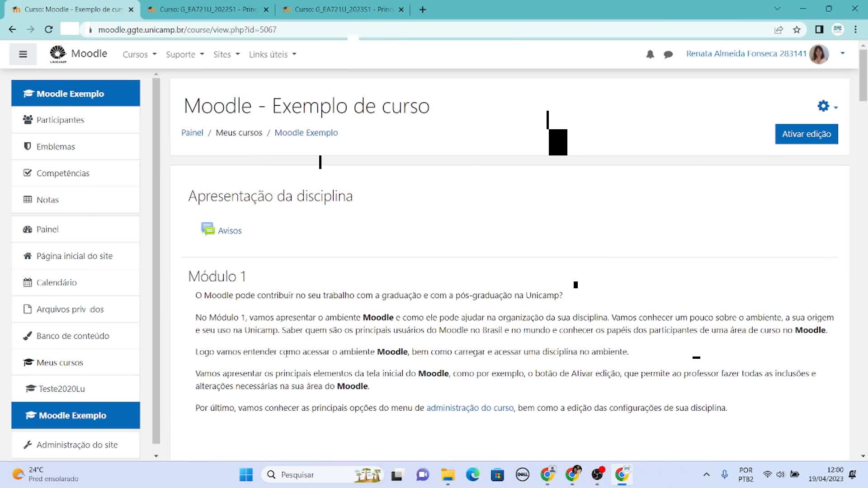868x488 pixels.
Task: Open the Dell app from the taskbar
Action: coord(522,474)
